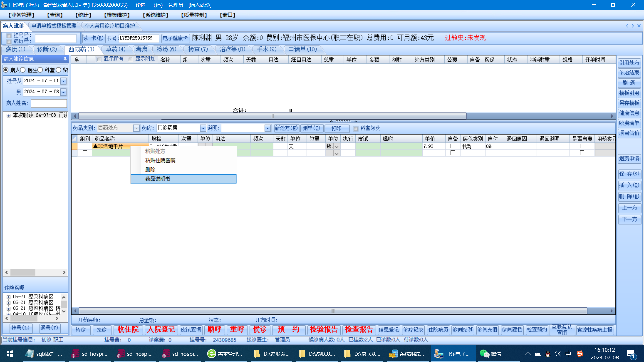Click the Sogou input method tray icon

580,354
